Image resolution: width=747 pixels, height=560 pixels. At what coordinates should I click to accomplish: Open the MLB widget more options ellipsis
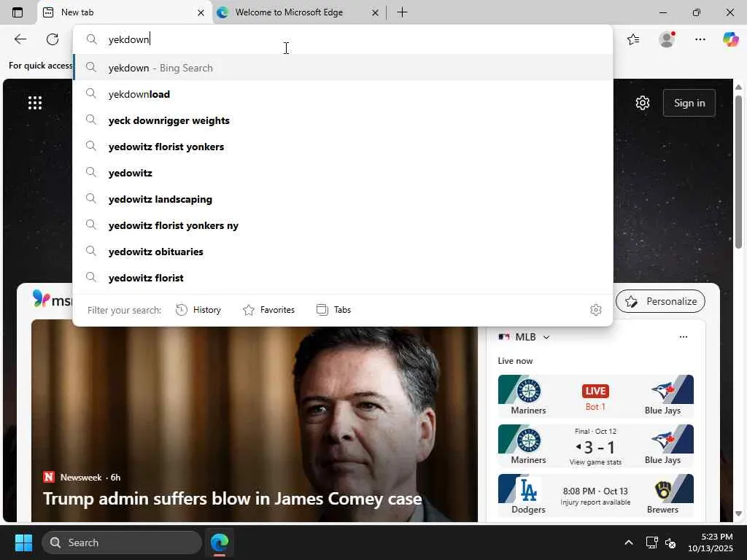point(683,337)
